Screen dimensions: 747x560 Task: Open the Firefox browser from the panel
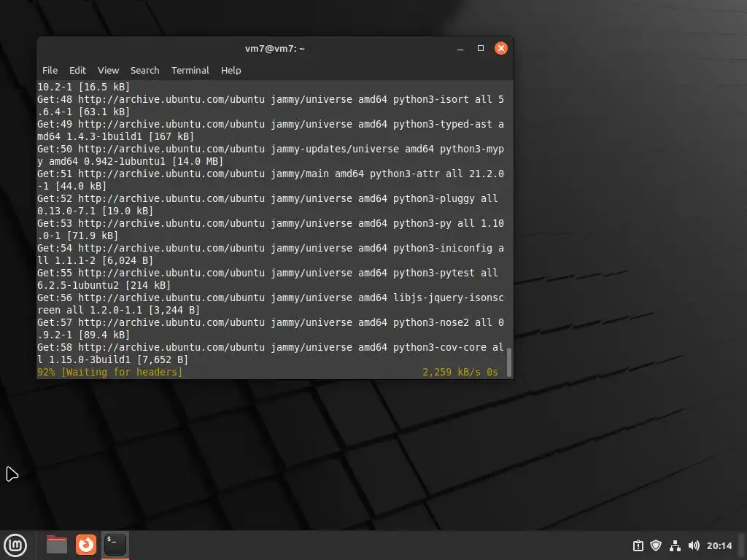86,545
